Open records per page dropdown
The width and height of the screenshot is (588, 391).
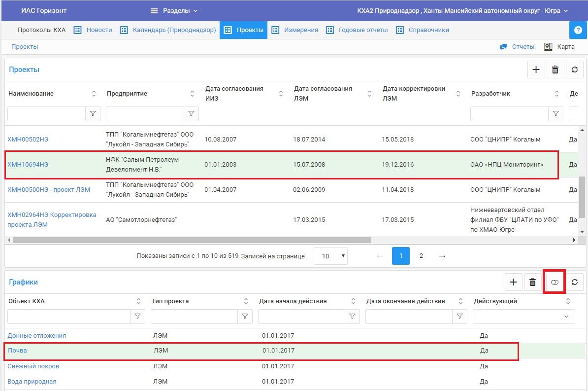(x=330, y=256)
